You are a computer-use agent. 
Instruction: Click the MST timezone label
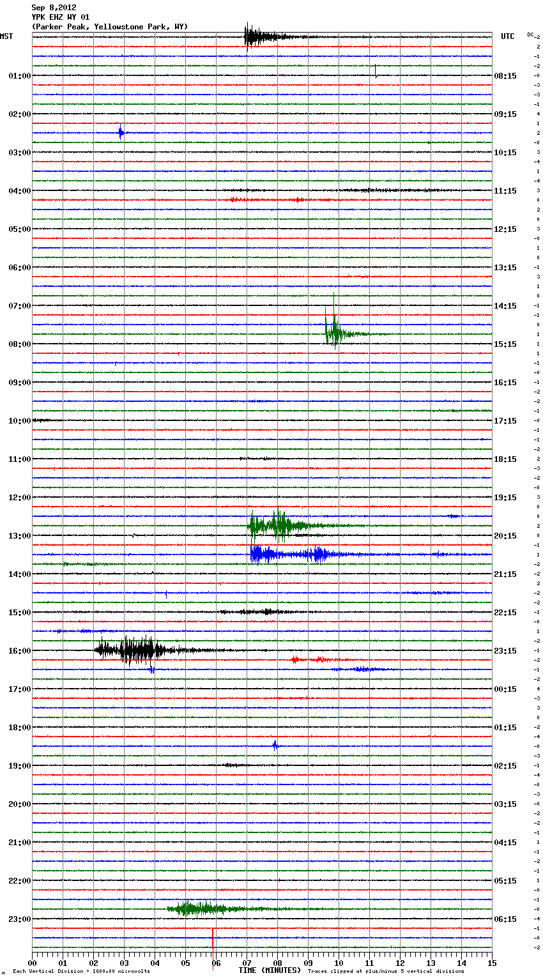[x=6, y=36]
